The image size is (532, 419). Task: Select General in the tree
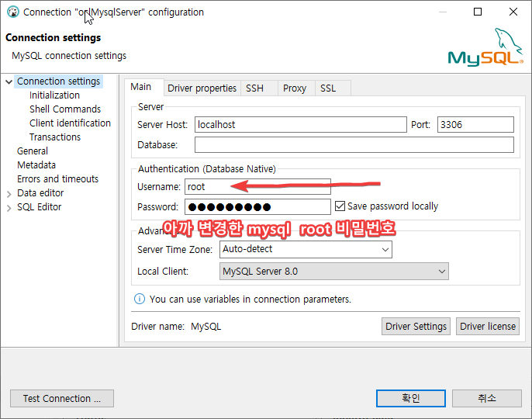pyautogui.click(x=33, y=151)
